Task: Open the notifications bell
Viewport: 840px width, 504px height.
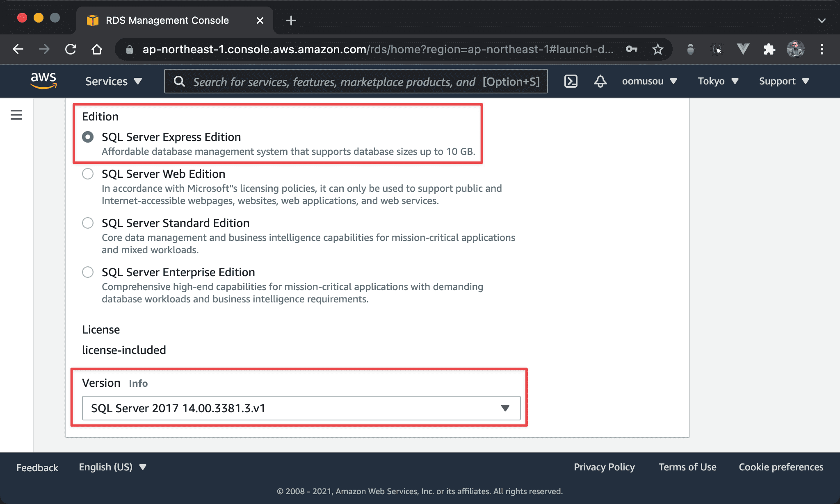Action: click(600, 81)
